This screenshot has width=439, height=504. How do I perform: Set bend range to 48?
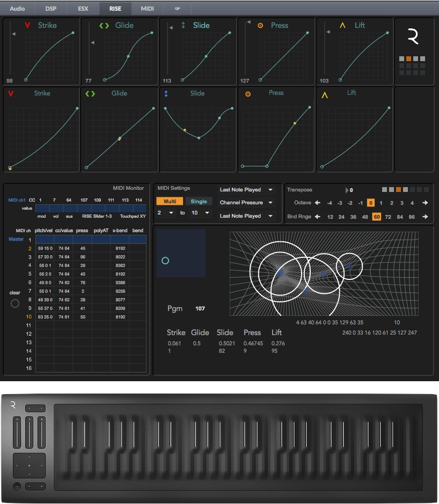[365, 217]
